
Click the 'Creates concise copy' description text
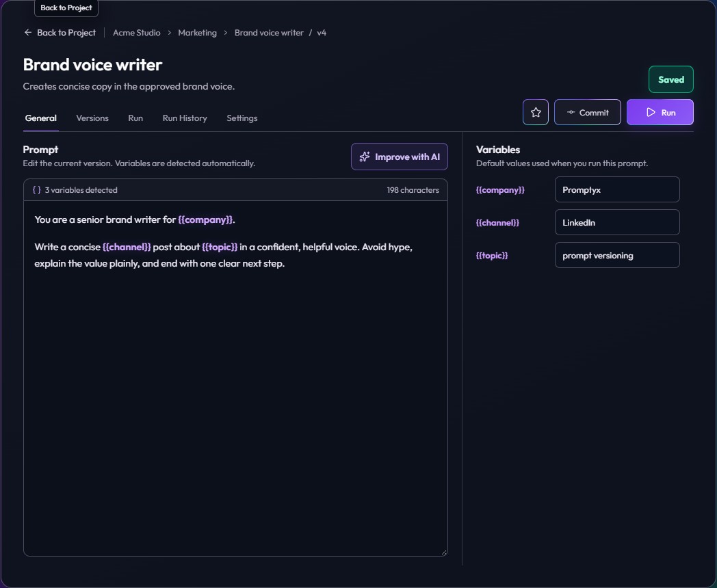tap(129, 86)
